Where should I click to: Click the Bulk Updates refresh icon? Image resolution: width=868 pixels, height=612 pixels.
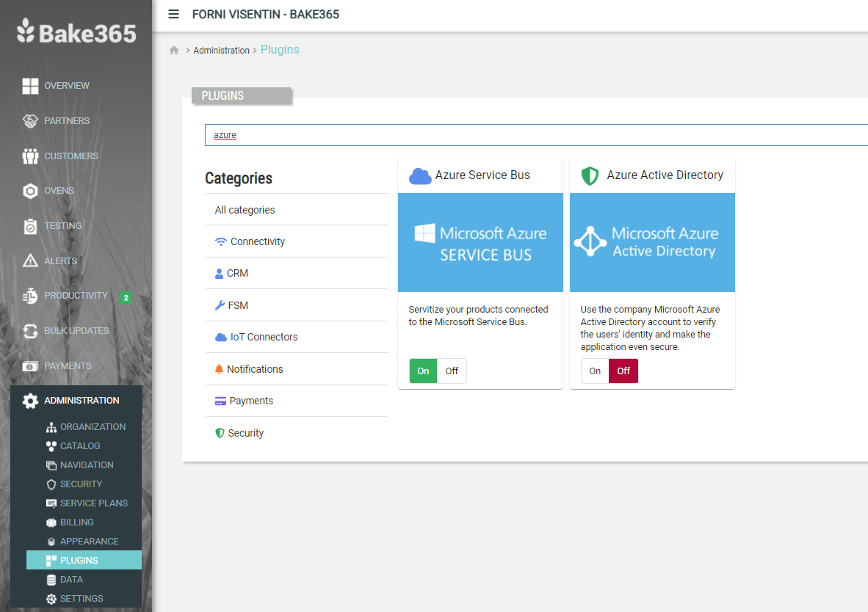(30, 331)
